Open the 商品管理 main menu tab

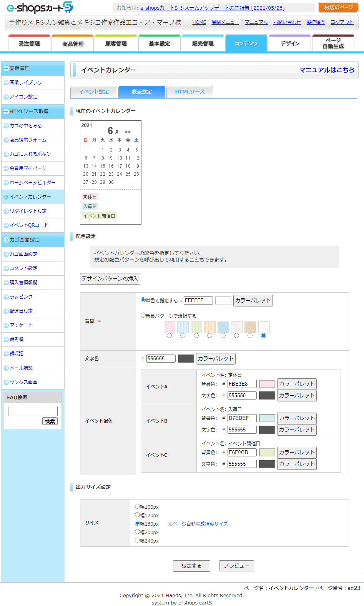point(73,44)
